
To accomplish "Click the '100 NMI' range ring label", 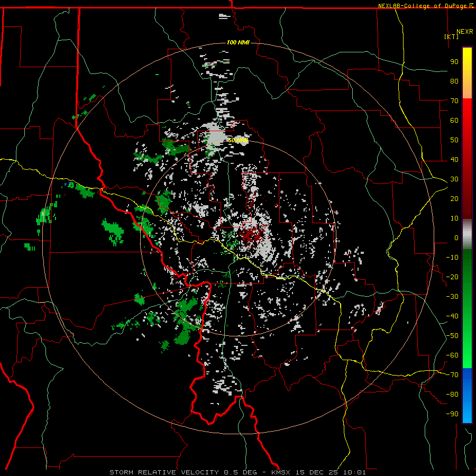I will (x=238, y=42).
